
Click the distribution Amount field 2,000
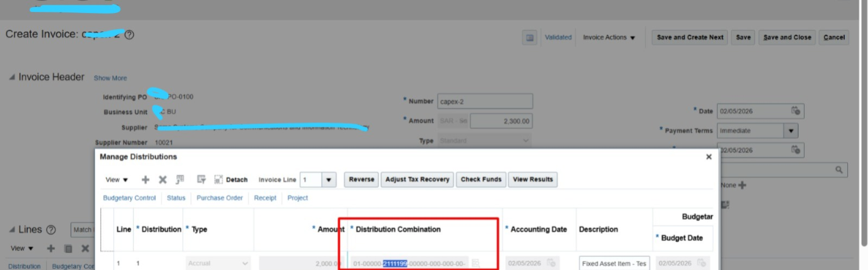(300, 263)
